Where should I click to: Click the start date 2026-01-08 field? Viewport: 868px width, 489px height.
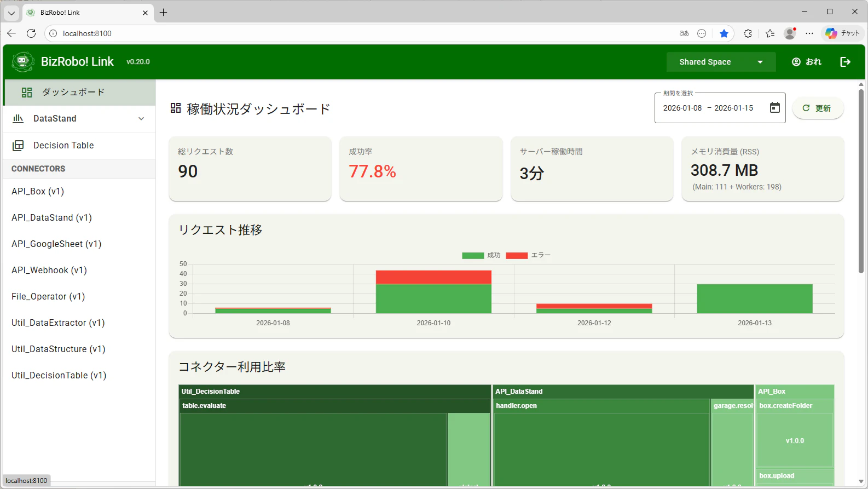point(682,108)
